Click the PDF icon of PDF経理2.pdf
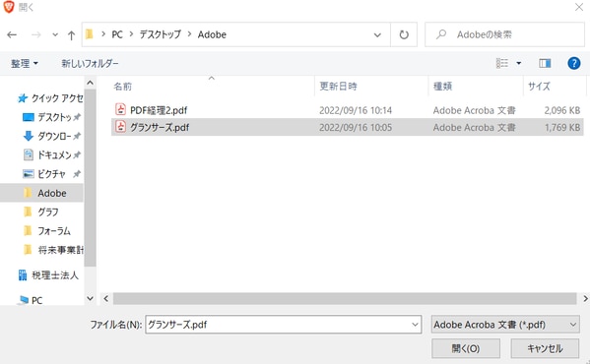Image resolution: width=590 pixels, height=364 pixels. click(x=120, y=109)
